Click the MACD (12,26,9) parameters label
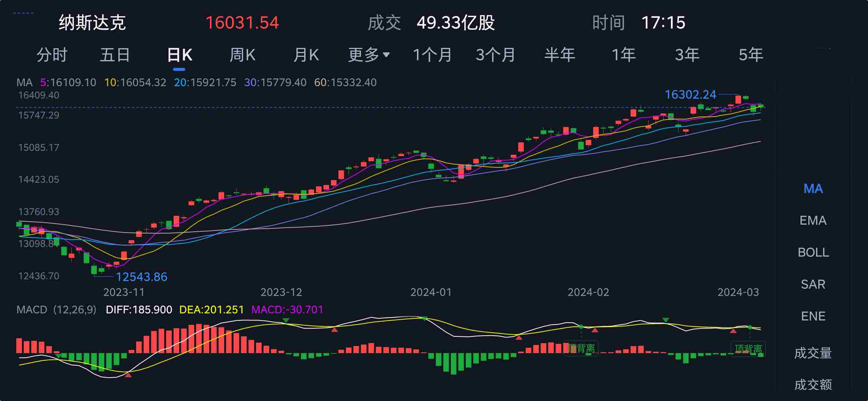Screen dimensions: 868x401 point(56,310)
